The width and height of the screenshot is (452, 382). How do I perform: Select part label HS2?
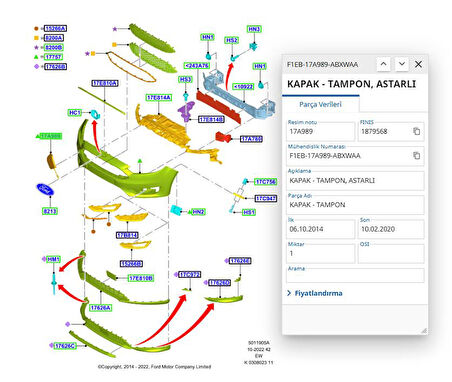[232, 40]
